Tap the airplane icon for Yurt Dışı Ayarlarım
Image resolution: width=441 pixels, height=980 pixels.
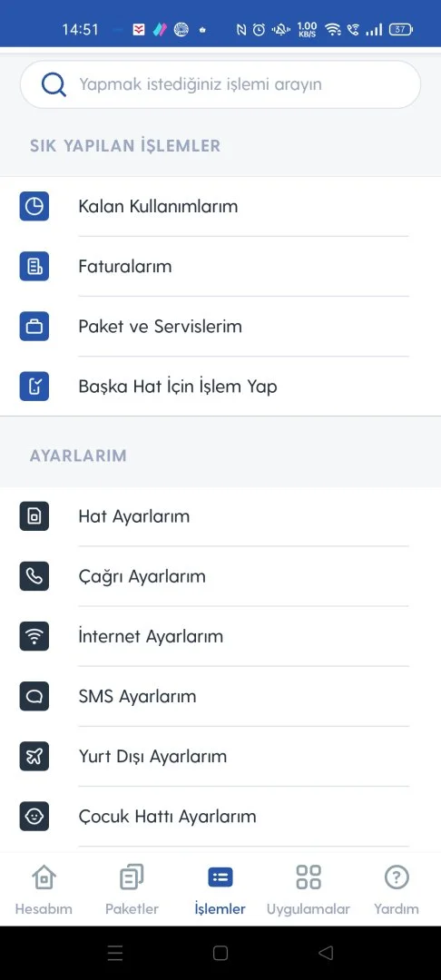34,756
